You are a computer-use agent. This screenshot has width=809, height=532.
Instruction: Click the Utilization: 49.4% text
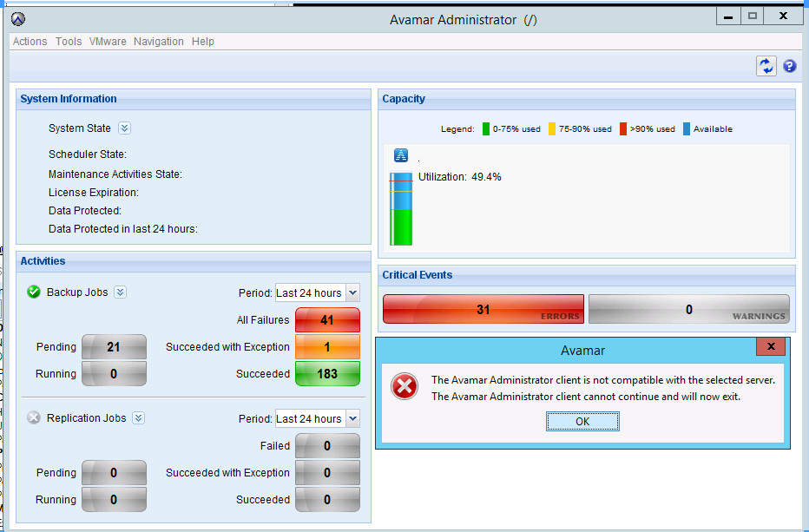tap(460, 177)
